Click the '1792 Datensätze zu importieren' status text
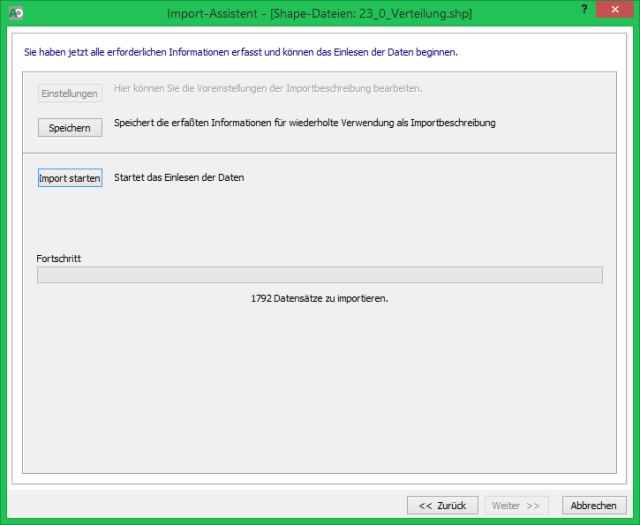640x525 pixels. pyautogui.click(x=319, y=298)
